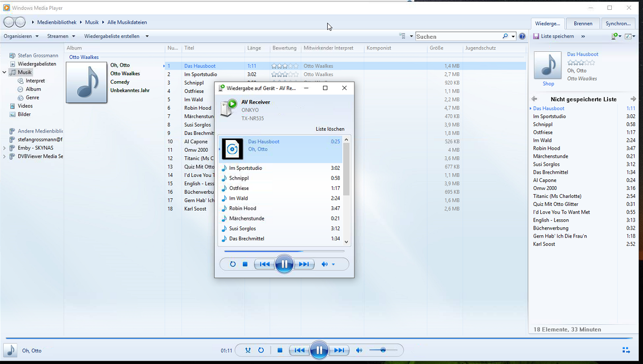The height and width of the screenshot is (364, 643).
Task: Click the album art thumbnail above Shop
Action: pos(548,65)
